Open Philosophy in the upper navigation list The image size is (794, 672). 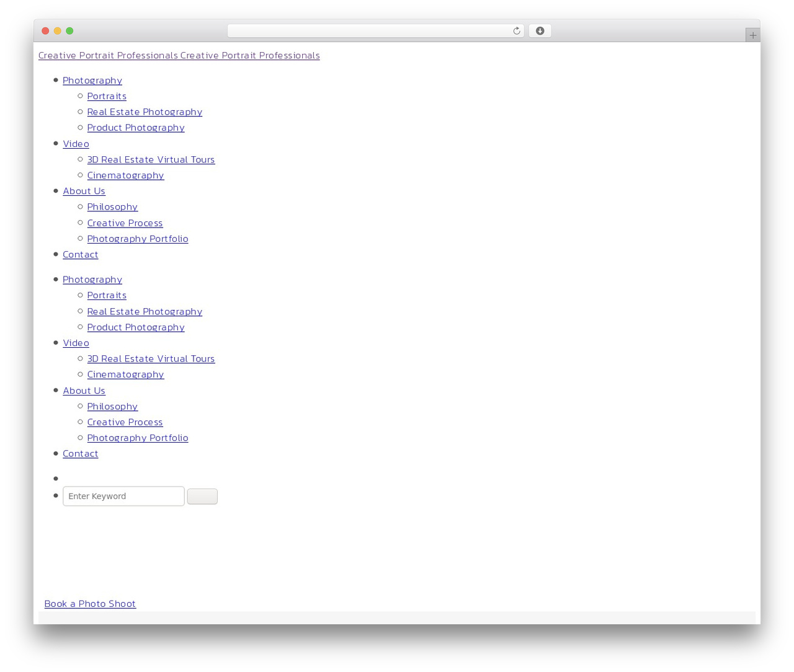coord(112,207)
